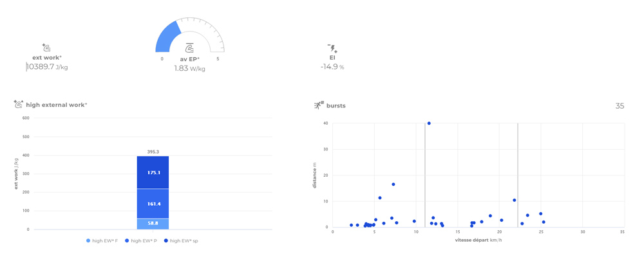This screenshot has width=644, height=261.
Task: Click the bursts count 35
Action: (620, 106)
